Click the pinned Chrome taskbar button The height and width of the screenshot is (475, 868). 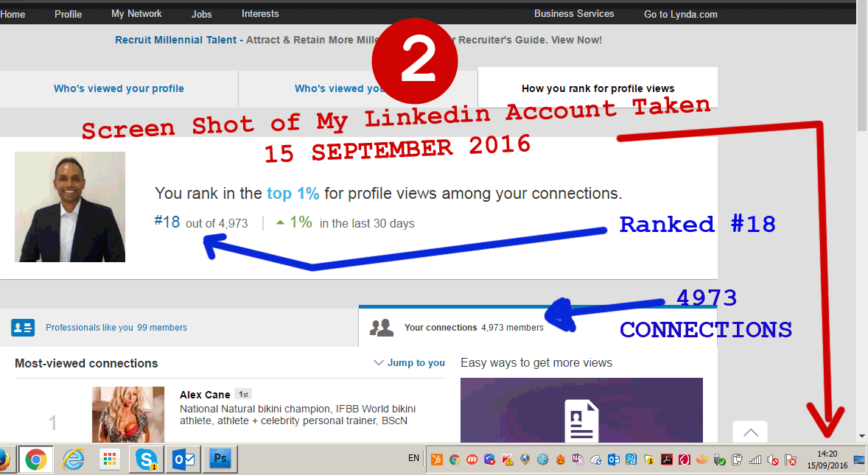[36, 460]
